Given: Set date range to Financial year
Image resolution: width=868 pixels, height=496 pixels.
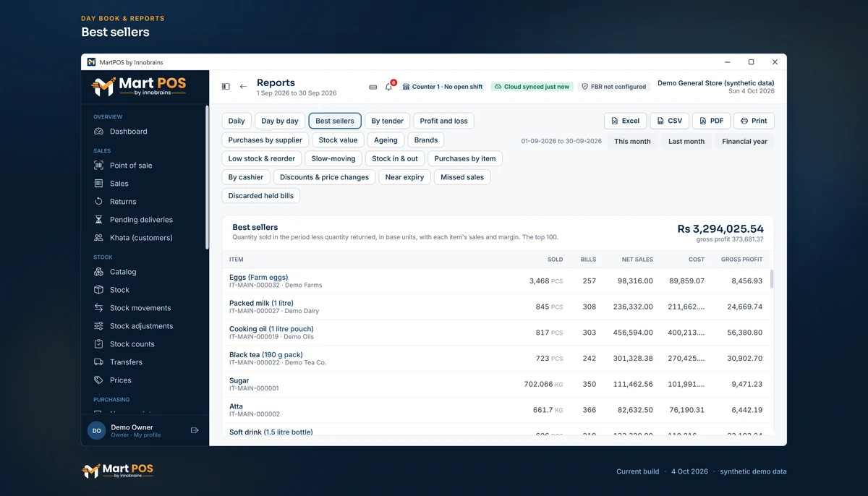Looking at the screenshot, I should (x=744, y=141).
